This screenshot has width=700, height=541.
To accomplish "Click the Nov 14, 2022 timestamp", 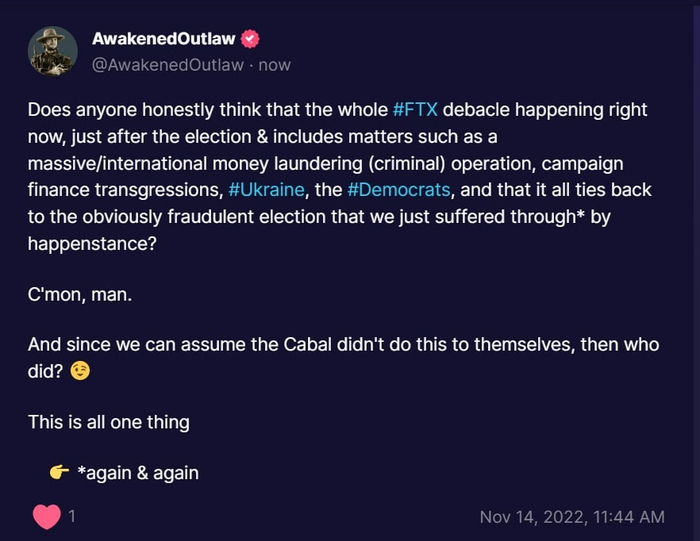I will (572, 517).
